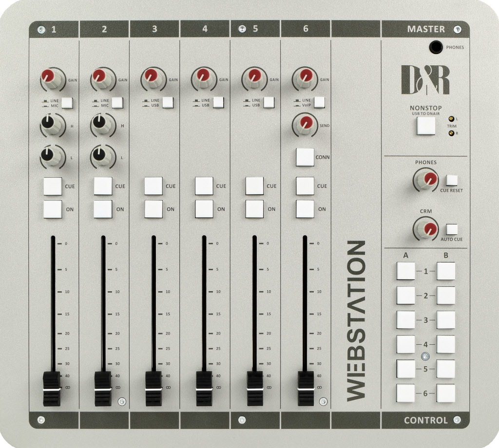Turn the GAIN knob on channel 1
499x448 pixels.
click(51, 78)
